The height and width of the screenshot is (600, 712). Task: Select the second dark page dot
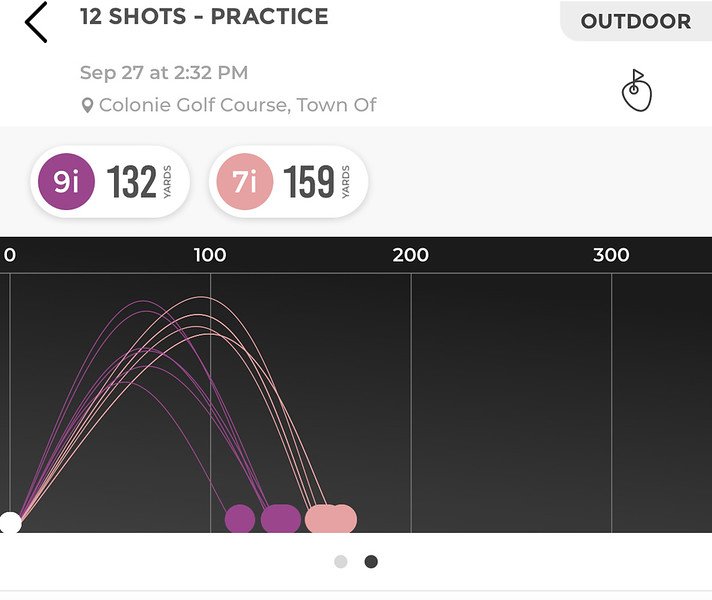click(371, 562)
